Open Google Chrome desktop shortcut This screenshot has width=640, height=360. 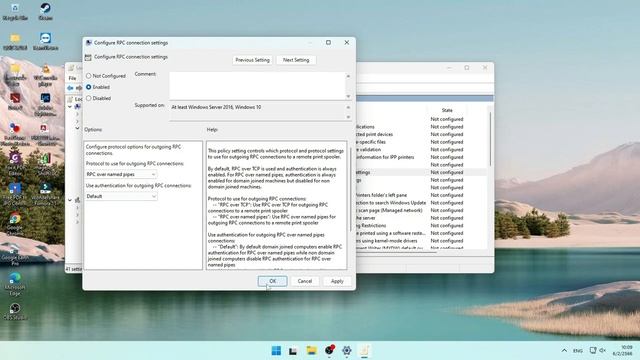15,223
